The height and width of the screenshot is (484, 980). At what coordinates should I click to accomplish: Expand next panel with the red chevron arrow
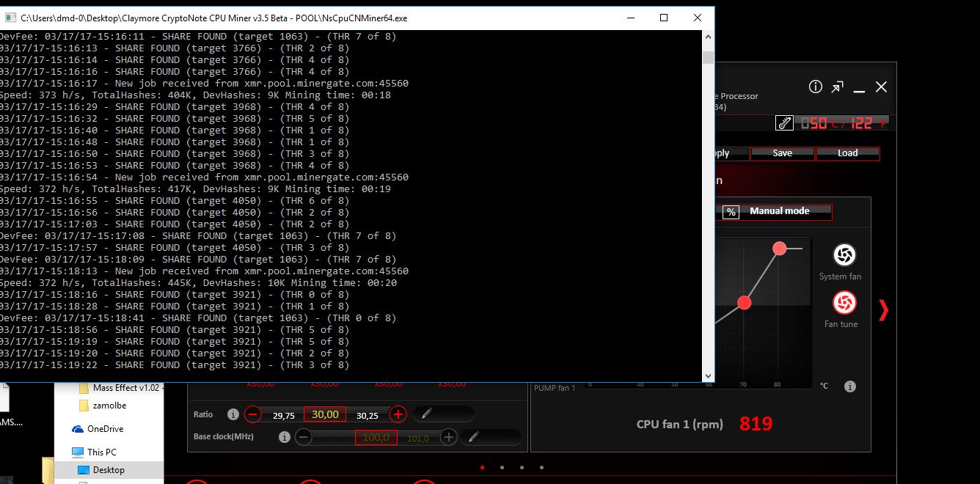[883, 310]
